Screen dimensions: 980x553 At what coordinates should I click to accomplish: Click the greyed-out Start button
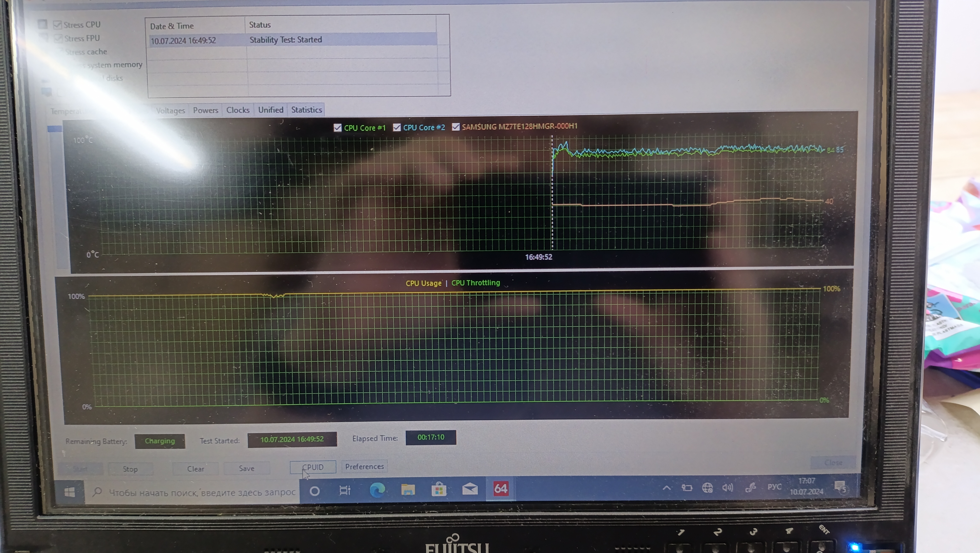click(x=80, y=469)
